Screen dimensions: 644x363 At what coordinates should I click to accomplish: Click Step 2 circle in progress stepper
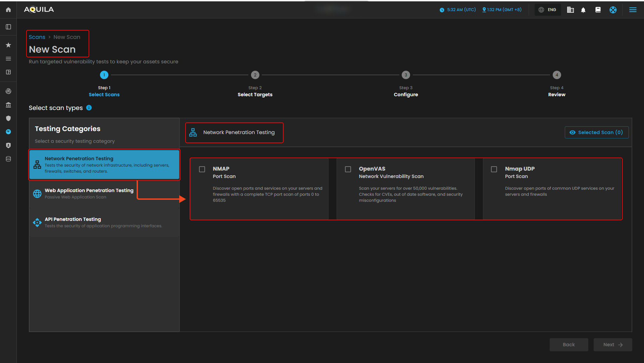point(255,75)
